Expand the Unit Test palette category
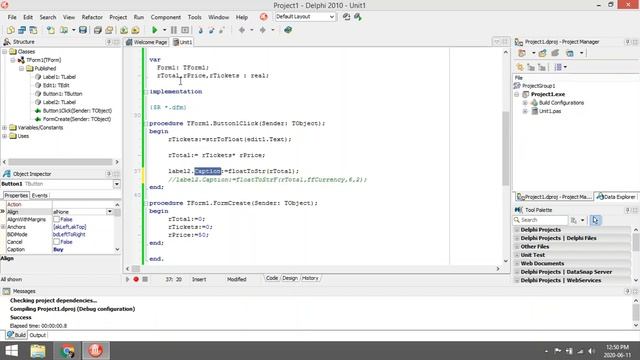The image size is (640, 360). pyautogui.click(x=517, y=255)
